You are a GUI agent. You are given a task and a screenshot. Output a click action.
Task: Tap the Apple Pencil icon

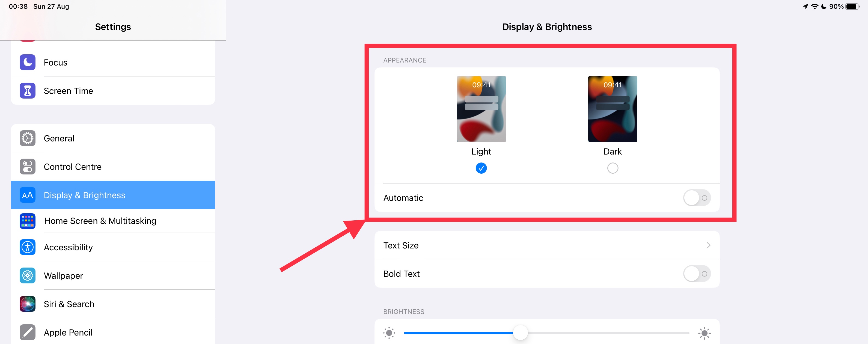point(27,332)
